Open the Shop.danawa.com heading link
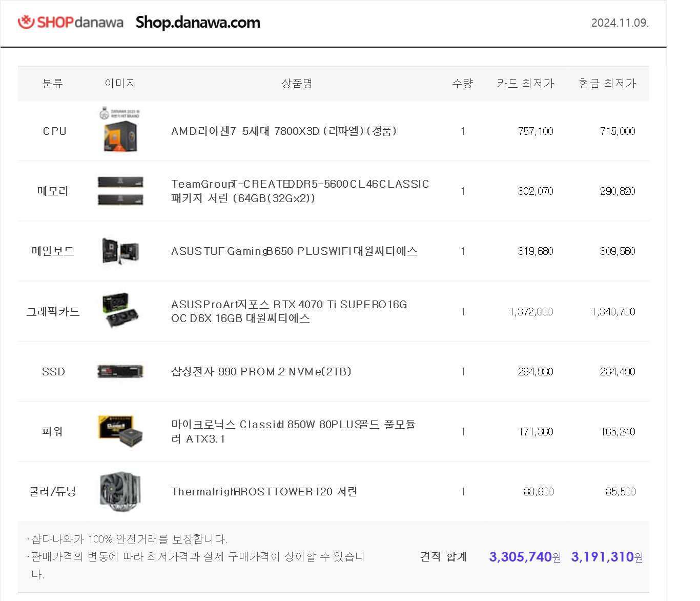Viewport: 700px width, 601px height. point(198,23)
